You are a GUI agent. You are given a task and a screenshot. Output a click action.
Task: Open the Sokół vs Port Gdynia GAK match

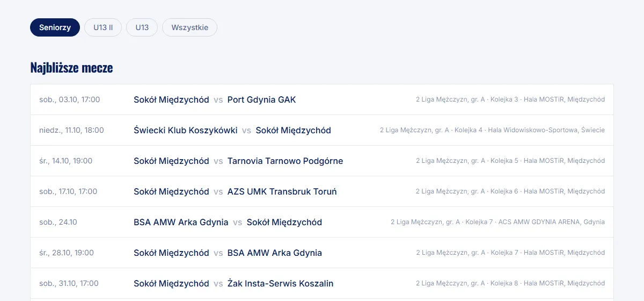click(x=322, y=99)
